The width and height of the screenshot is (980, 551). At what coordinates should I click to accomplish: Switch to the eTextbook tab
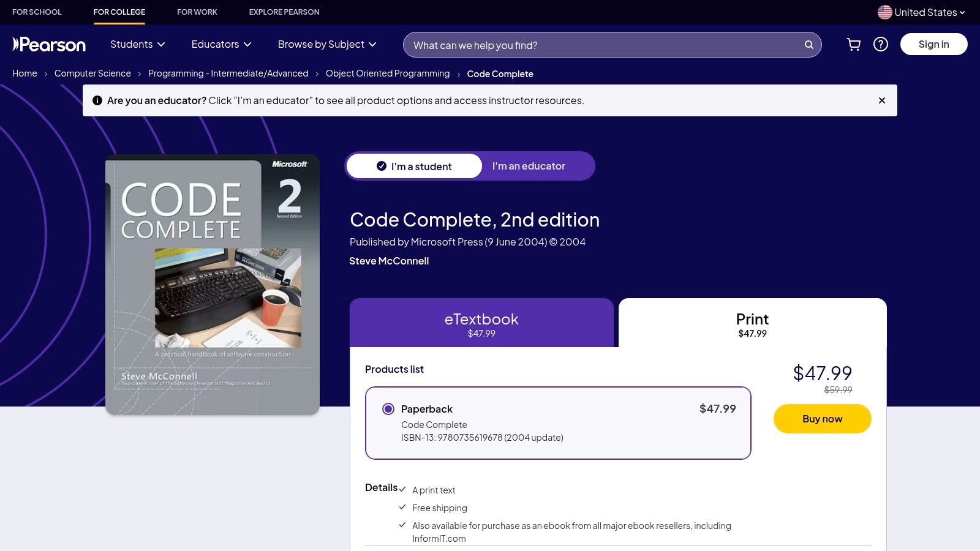(481, 323)
